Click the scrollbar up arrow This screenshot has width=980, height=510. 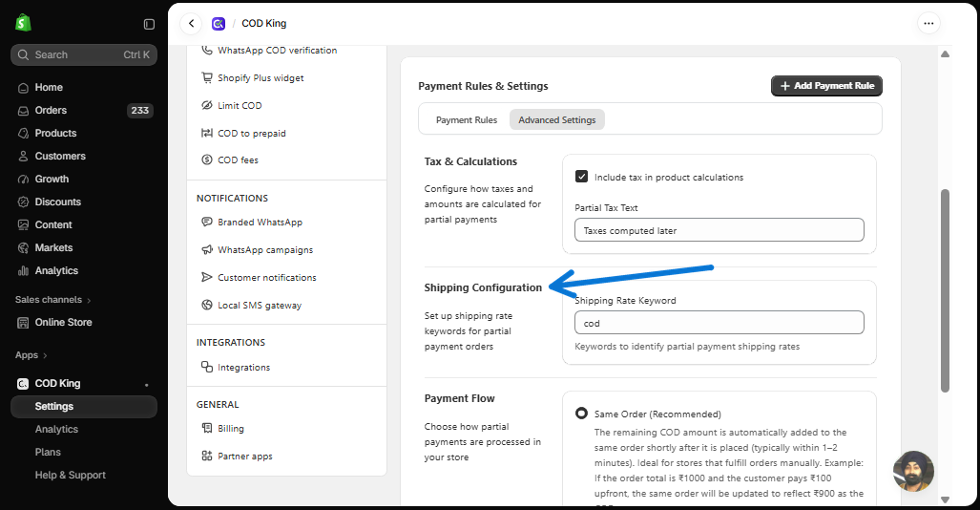point(945,54)
